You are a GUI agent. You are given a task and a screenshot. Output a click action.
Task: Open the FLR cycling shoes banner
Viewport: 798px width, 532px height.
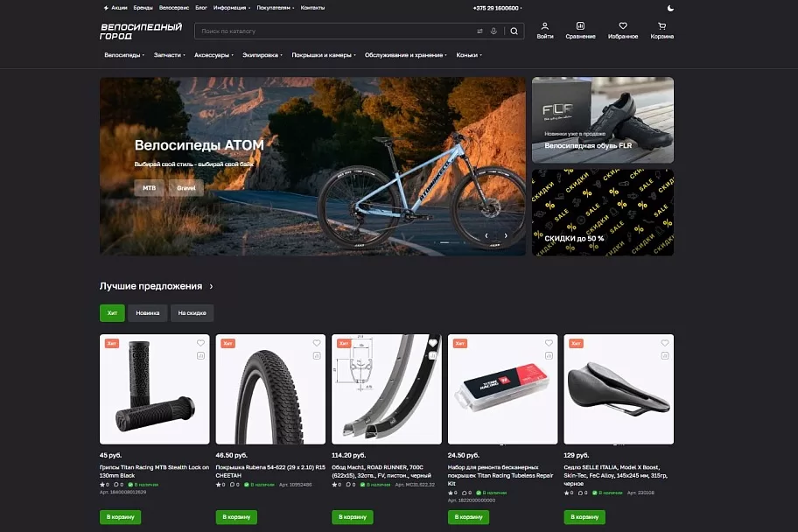(603, 120)
